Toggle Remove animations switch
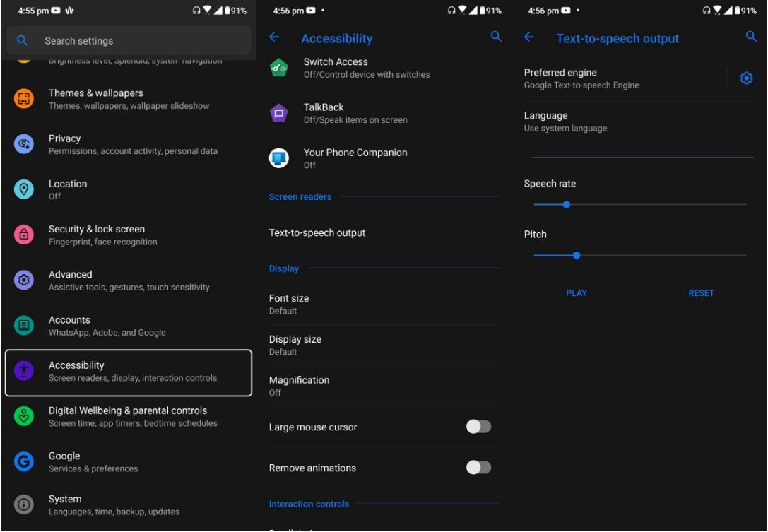This screenshot has height=532, width=768. [478, 467]
